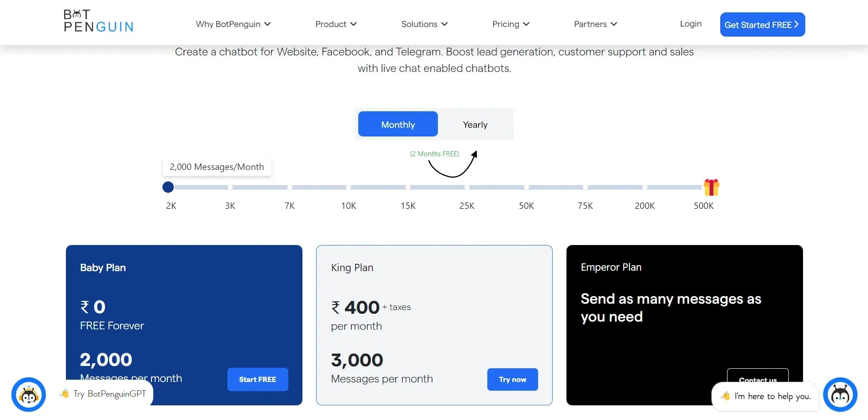Click the arrow in Get Started FREE
This screenshot has height=420, width=868.
click(x=797, y=24)
